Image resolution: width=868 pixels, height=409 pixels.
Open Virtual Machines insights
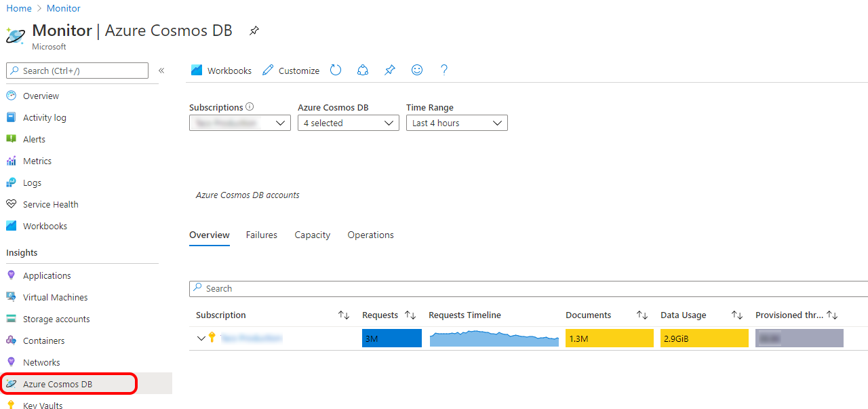click(x=54, y=296)
